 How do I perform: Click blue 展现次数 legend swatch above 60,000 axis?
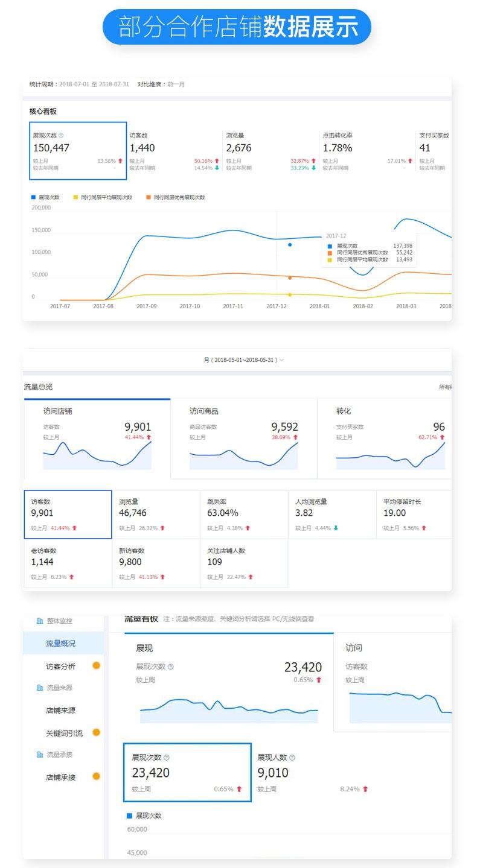tap(129, 816)
